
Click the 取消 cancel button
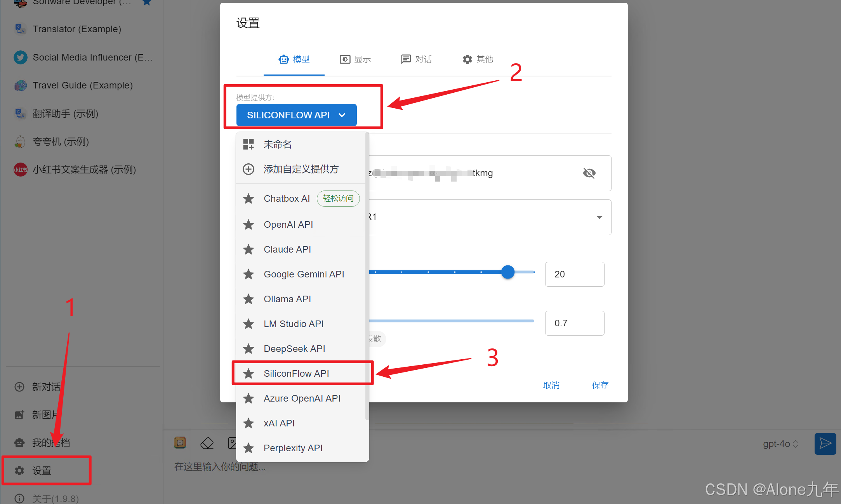coord(551,385)
